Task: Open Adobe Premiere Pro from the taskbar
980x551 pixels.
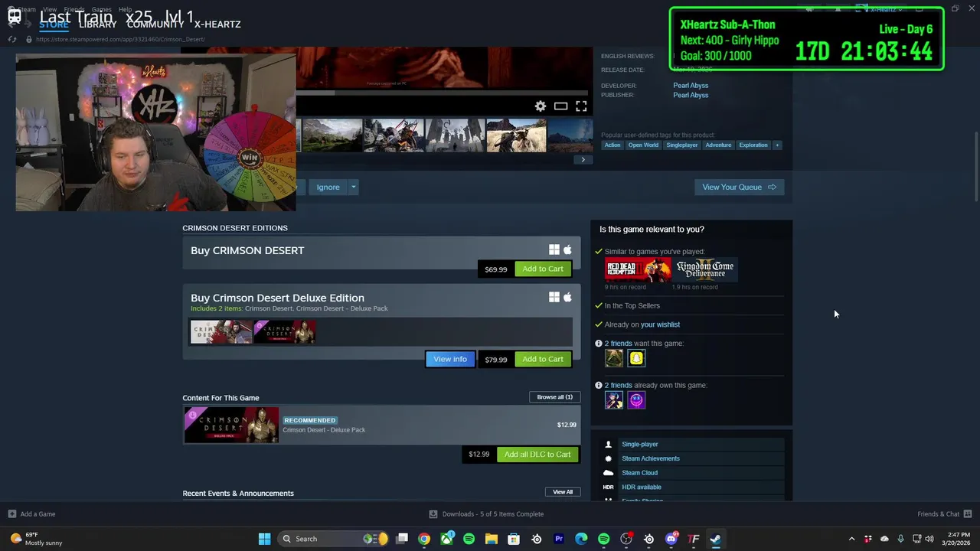Action: (559, 539)
